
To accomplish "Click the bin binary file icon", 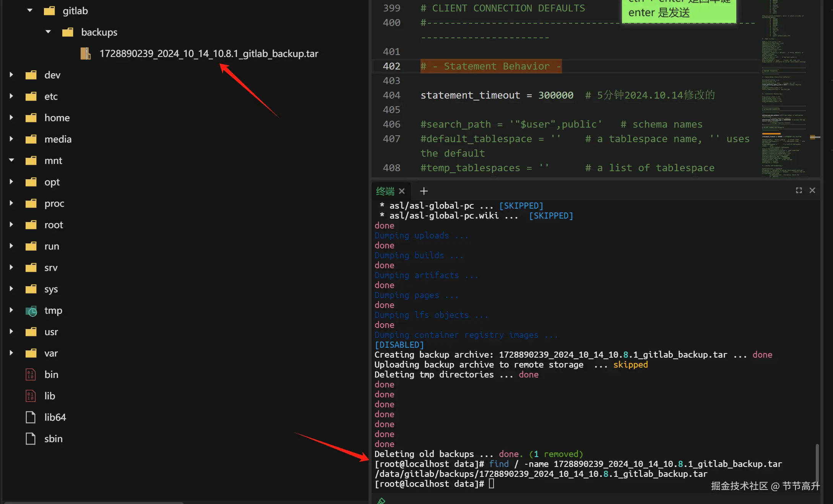I will pos(31,374).
